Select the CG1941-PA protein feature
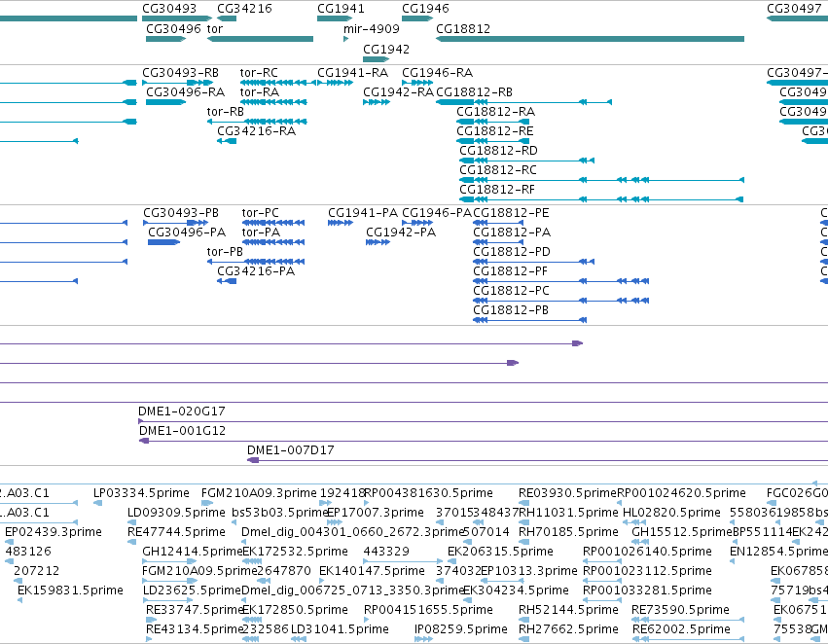828x644 pixels. [341, 223]
